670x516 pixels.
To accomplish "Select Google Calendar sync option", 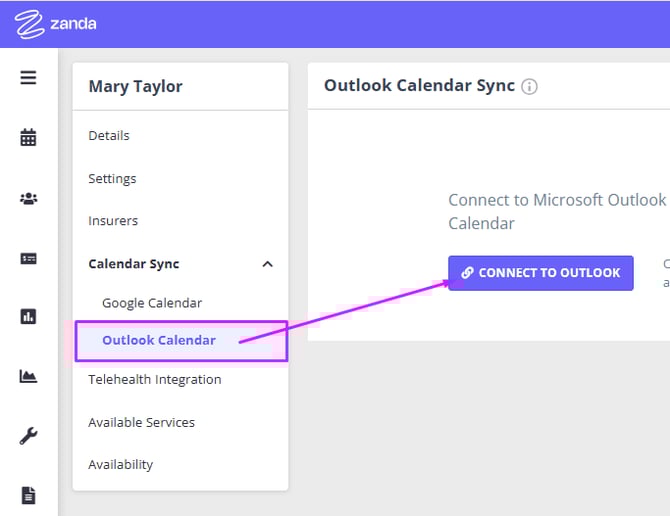I will point(152,303).
